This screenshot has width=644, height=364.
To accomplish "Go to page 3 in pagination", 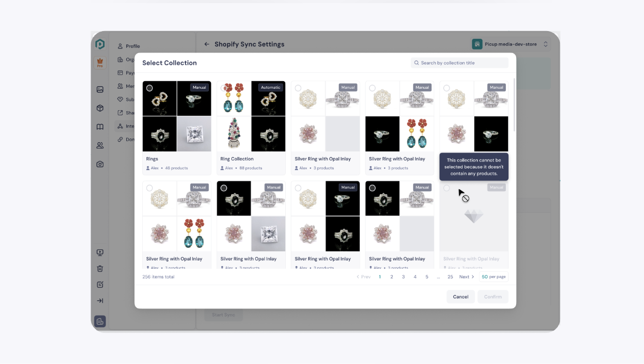I will click(x=403, y=277).
